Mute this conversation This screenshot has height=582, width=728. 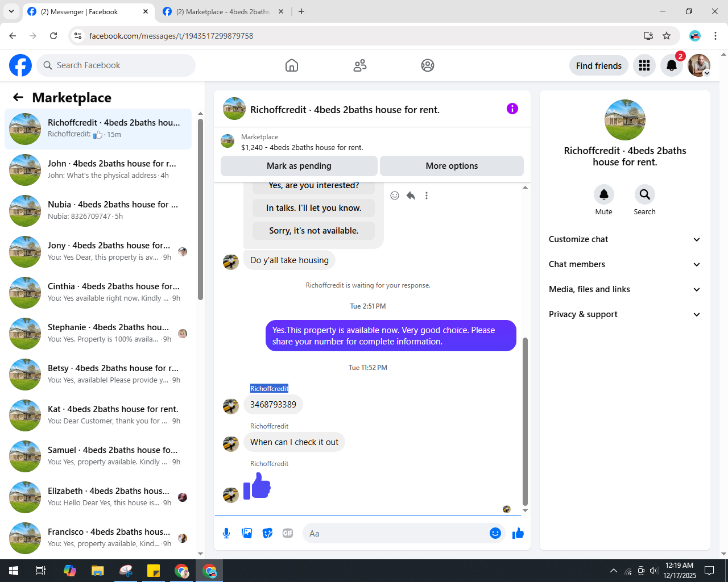coord(604,195)
